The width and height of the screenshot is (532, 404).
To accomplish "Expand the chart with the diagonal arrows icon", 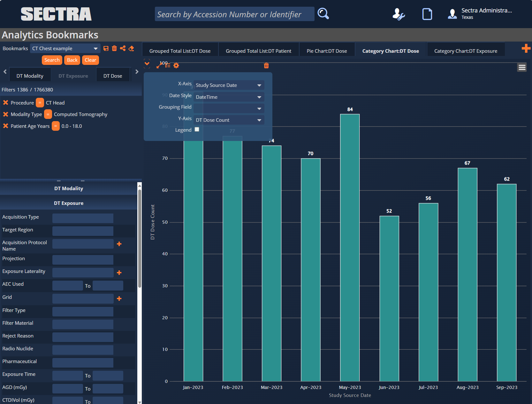I will coord(159,66).
